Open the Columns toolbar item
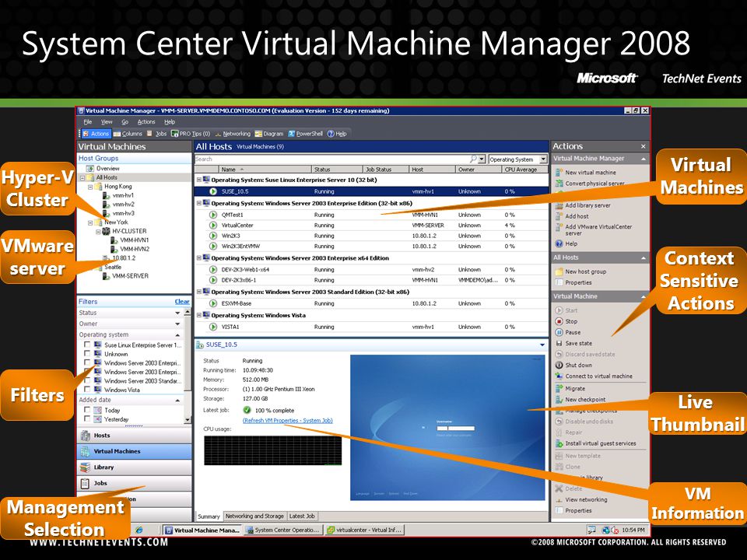This screenshot has width=747, height=560. click(x=128, y=134)
